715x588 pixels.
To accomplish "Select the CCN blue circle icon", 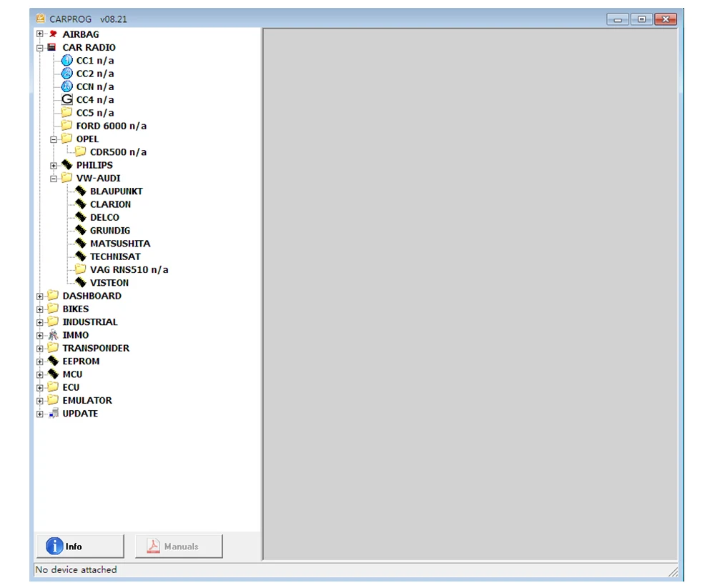I will tap(67, 86).
